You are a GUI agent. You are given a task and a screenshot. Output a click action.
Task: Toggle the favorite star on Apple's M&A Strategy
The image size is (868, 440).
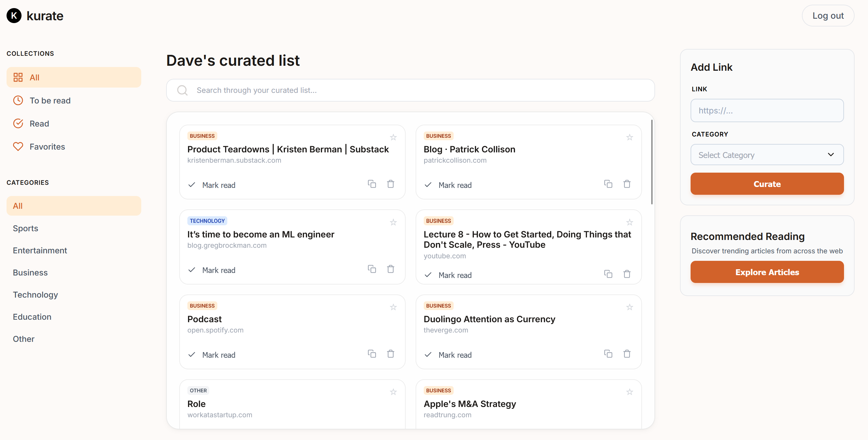(629, 392)
